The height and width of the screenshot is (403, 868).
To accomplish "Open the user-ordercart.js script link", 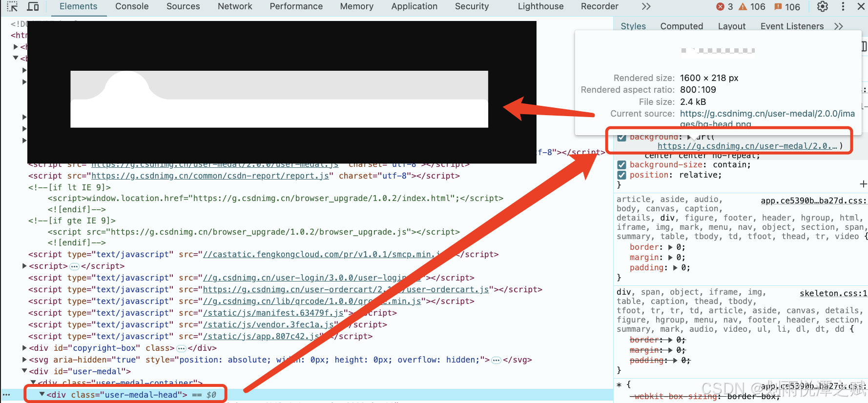I will (x=346, y=289).
